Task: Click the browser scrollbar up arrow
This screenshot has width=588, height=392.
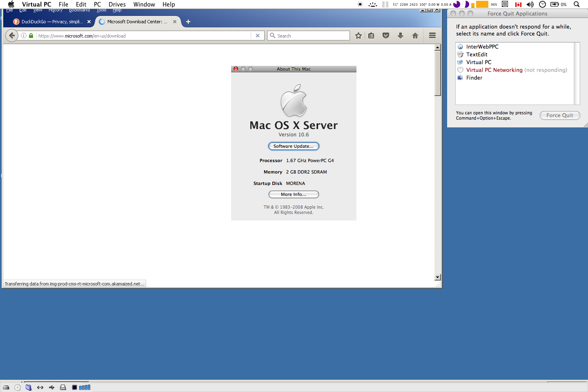Action: pyautogui.click(x=438, y=47)
